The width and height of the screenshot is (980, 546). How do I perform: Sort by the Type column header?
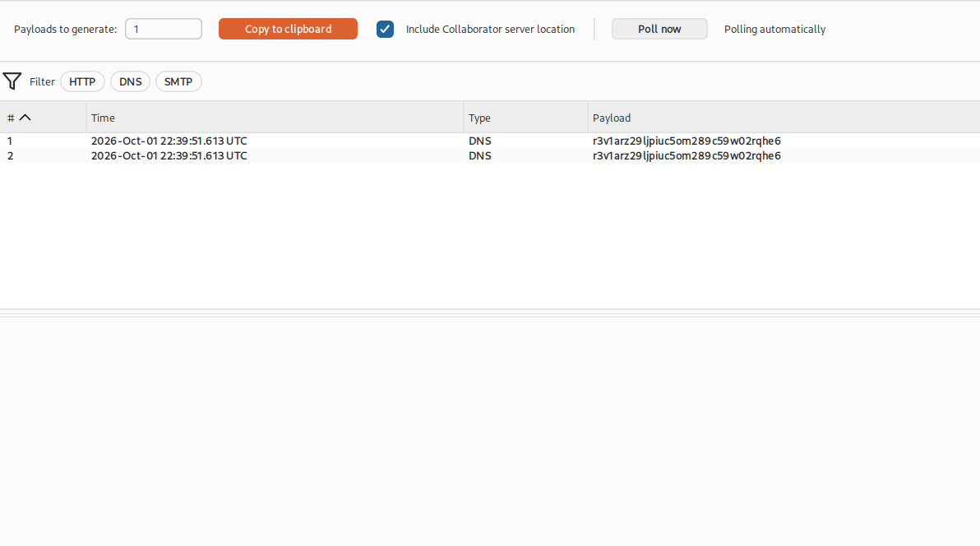(x=525, y=118)
